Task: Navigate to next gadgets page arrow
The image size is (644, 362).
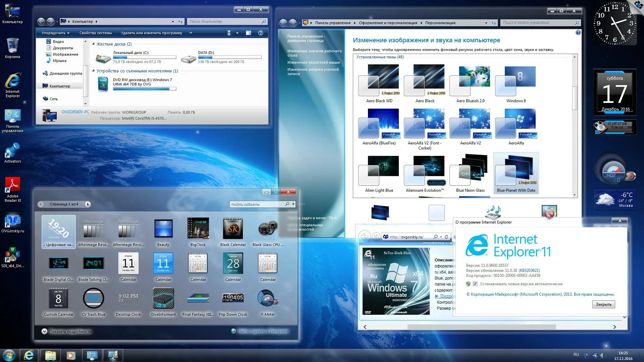Action: pyautogui.click(x=87, y=204)
